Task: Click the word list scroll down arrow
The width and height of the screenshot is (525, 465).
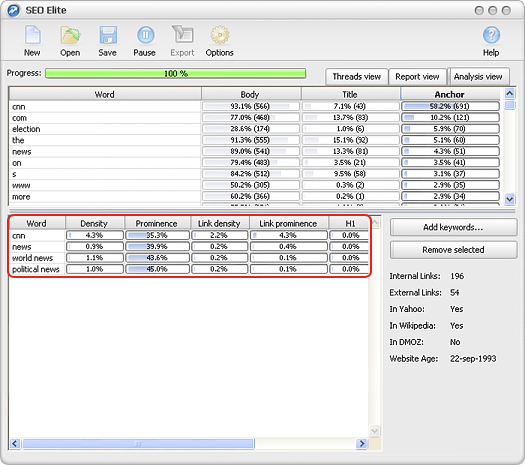Action: coord(510,200)
